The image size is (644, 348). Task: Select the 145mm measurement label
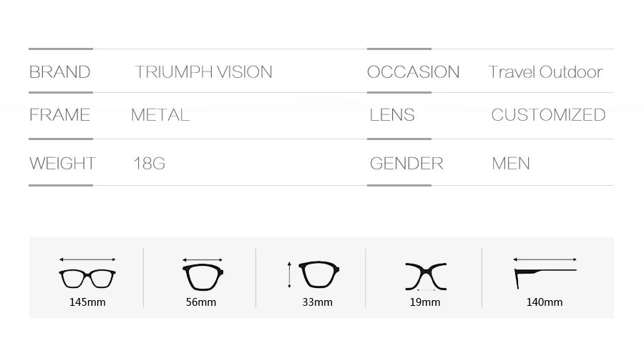87,302
